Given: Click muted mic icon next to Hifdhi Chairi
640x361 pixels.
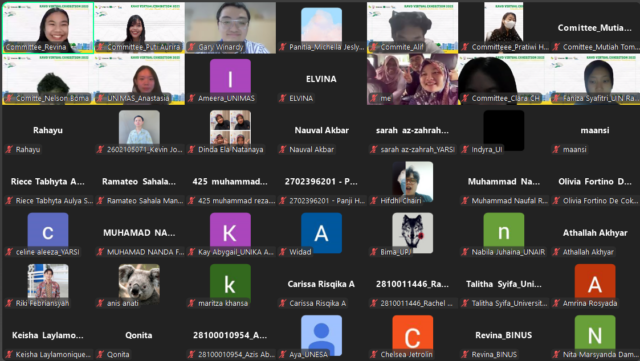Looking at the screenshot, I should coord(373,201).
